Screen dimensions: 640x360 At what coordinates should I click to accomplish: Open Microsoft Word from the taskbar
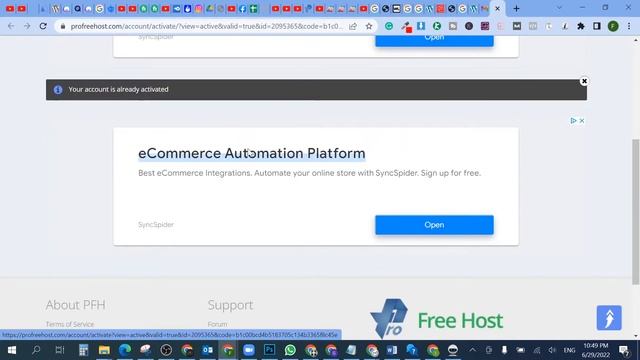[392, 350]
